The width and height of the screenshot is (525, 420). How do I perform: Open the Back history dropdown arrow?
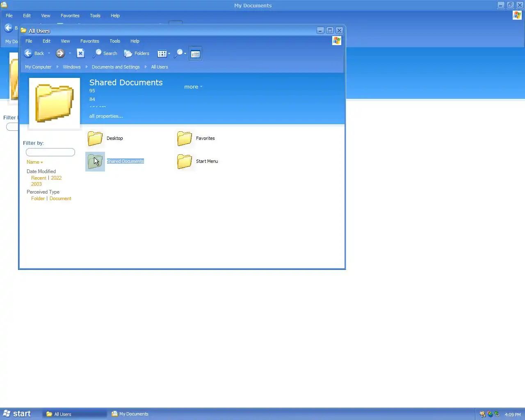pyautogui.click(x=49, y=53)
